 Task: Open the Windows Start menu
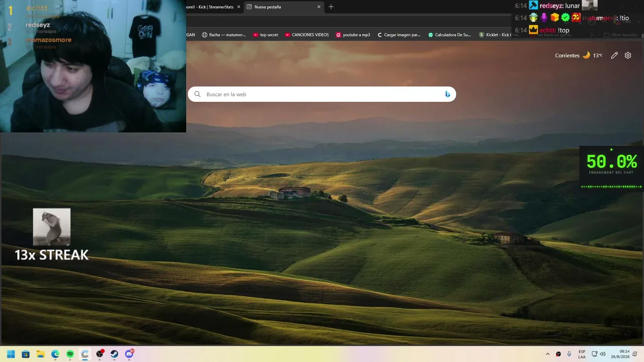tap(11, 354)
